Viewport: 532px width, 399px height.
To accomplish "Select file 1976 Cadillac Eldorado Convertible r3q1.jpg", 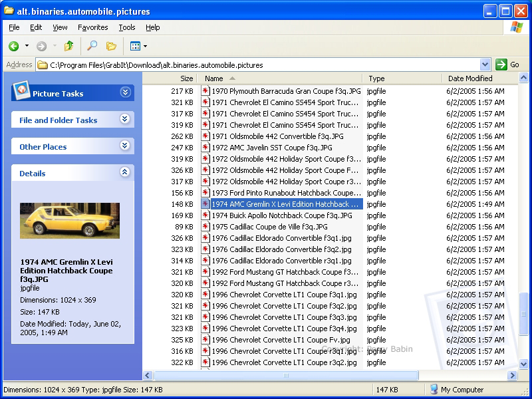I will 281,261.
